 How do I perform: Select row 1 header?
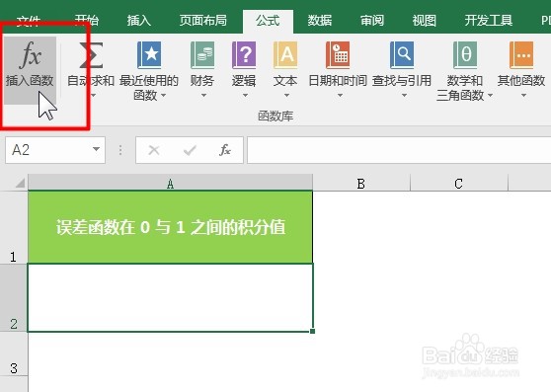14,227
